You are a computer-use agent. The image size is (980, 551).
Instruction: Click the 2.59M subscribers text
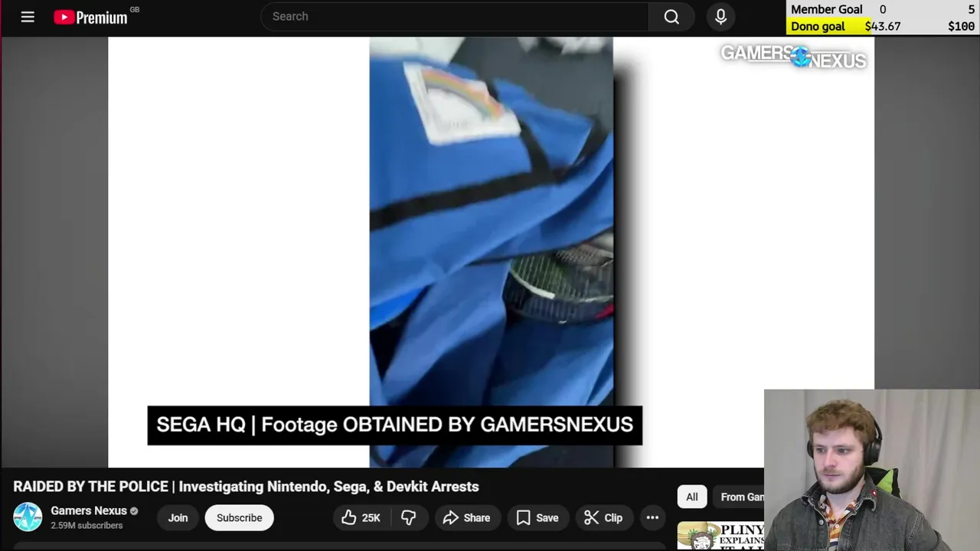pos(87,526)
